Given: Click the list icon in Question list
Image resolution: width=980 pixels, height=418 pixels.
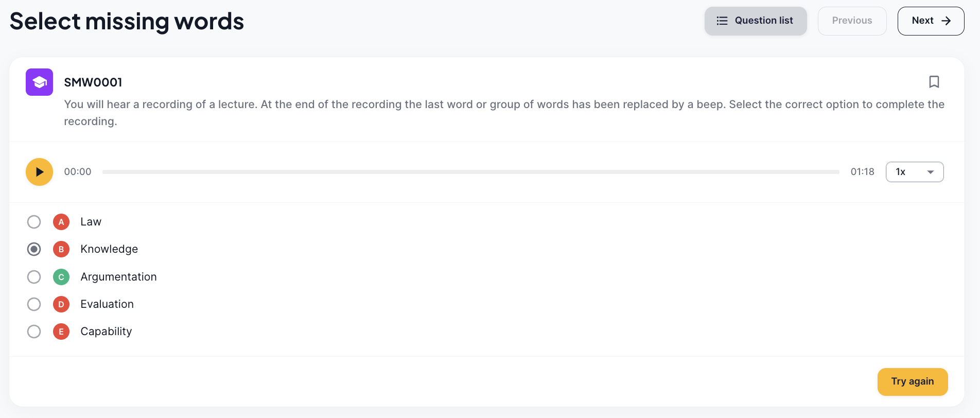Looking at the screenshot, I should click(x=722, y=21).
